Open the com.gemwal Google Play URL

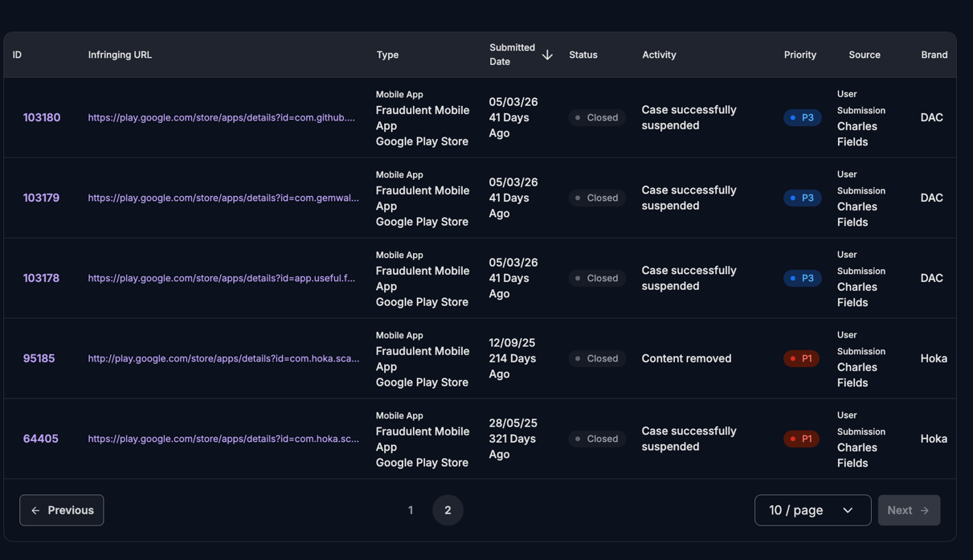coord(223,198)
